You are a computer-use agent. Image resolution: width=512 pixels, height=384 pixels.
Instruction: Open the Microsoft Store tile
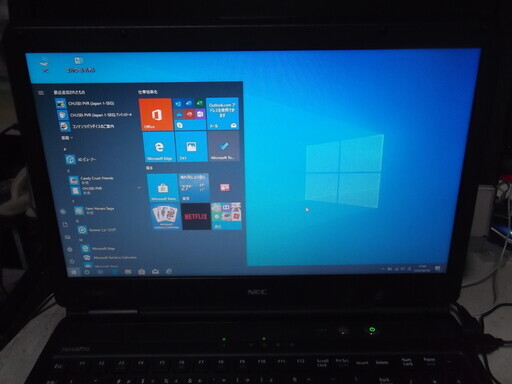(162, 188)
